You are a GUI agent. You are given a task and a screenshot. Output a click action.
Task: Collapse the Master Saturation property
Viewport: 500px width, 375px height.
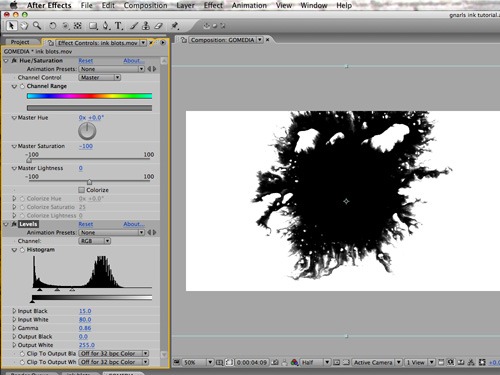14,146
